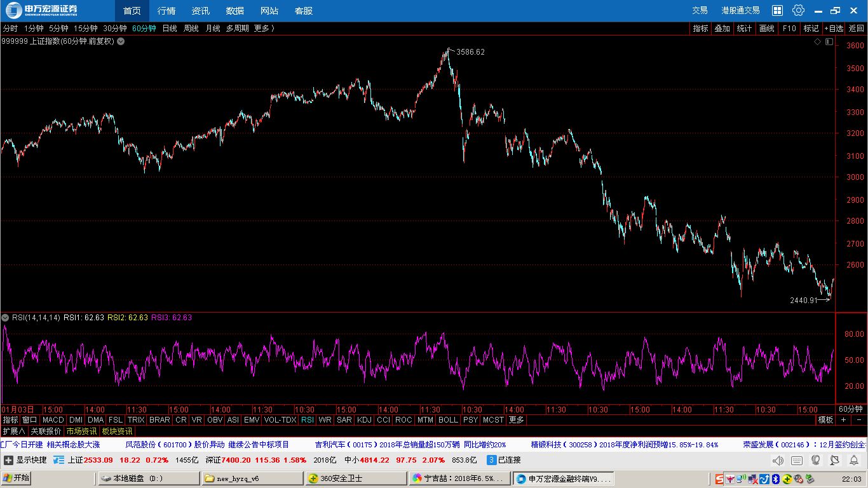Open the dropdown arrow after 上证指数 title
The image size is (868, 488).
(x=121, y=41)
